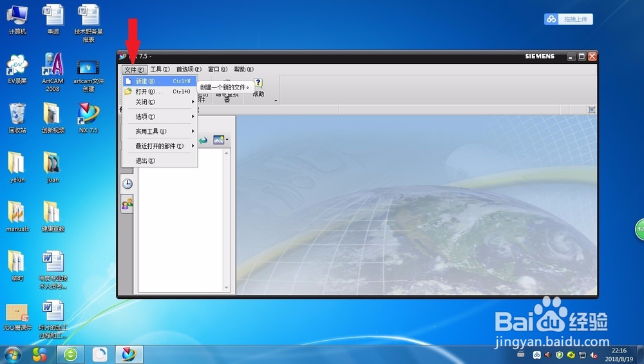Open the picture icon dropdown arrow
This screenshot has width=644, height=364.
point(227,140)
